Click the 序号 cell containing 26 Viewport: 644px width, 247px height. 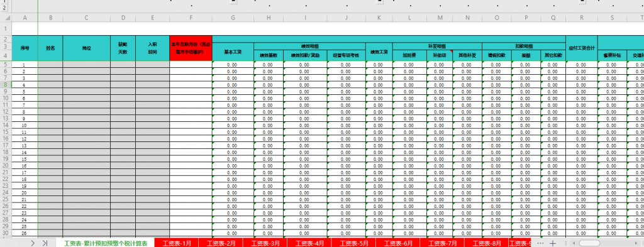[25, 233]
